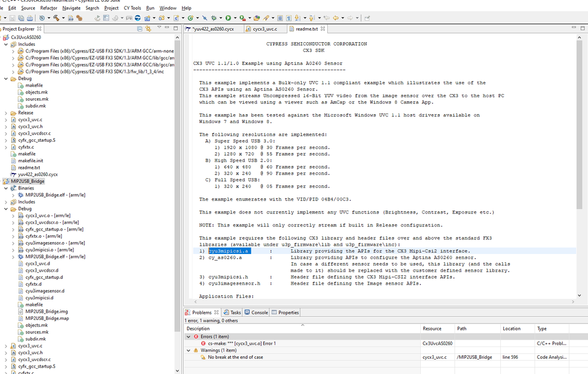588x374 pixels.
Task: Click the Previous Annotation icon
Action: point(312,18)
